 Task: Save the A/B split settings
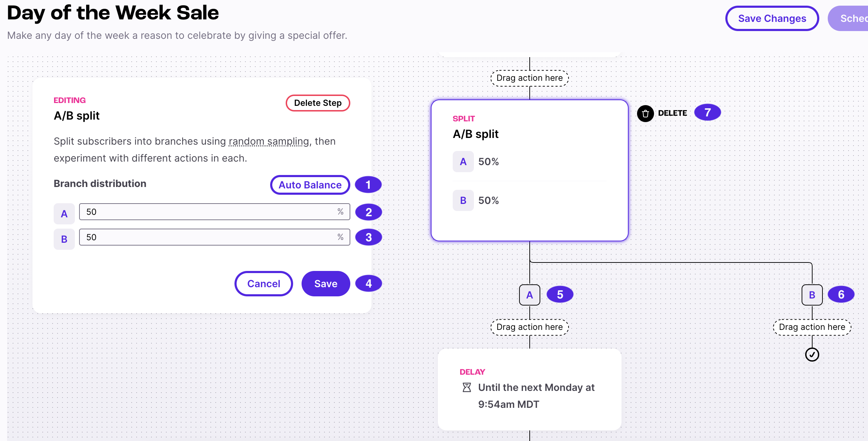click(x=326, y=284)
